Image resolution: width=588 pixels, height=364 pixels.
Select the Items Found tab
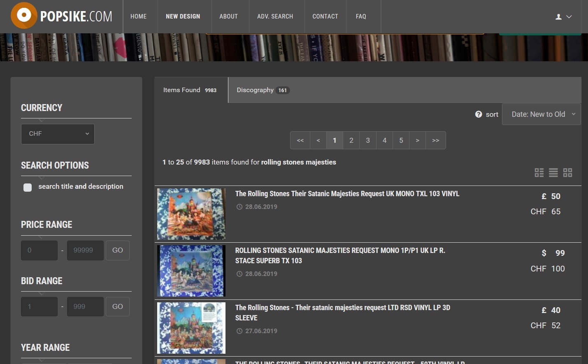pos(190,90)
